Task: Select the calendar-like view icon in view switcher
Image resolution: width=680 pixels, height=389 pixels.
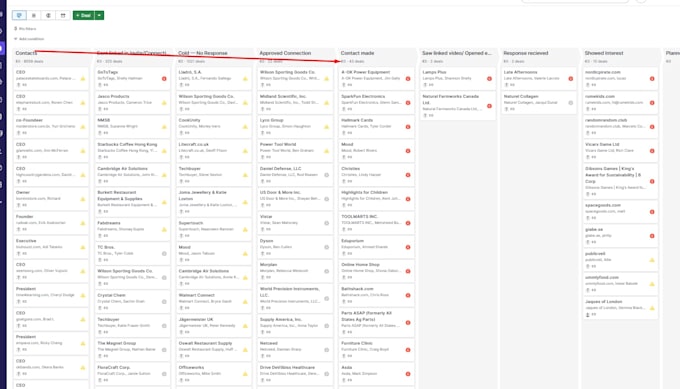Action: tap(63, 16)
